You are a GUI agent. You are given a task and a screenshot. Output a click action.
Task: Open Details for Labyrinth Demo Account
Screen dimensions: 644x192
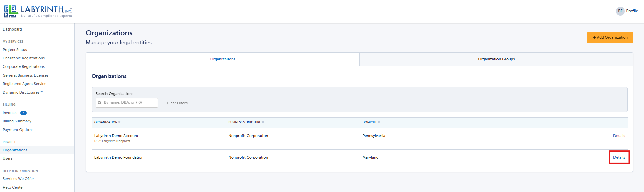[619, 136]
